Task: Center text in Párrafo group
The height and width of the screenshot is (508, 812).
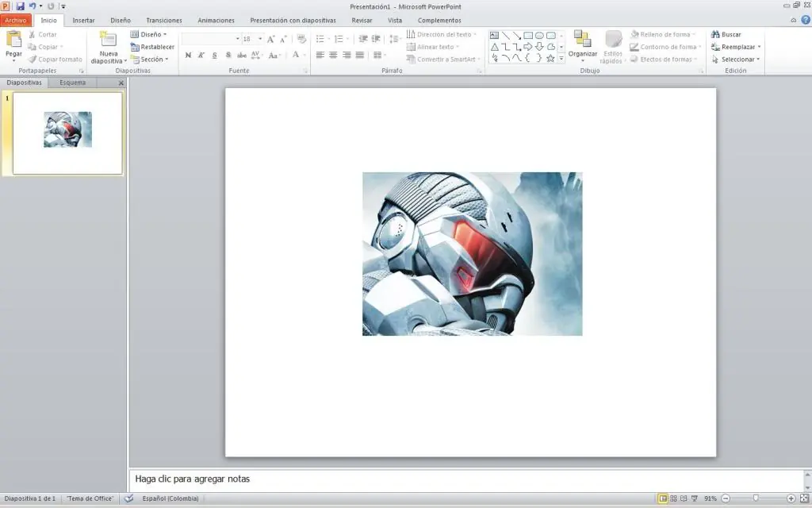Action: click(x=333, y=55)
